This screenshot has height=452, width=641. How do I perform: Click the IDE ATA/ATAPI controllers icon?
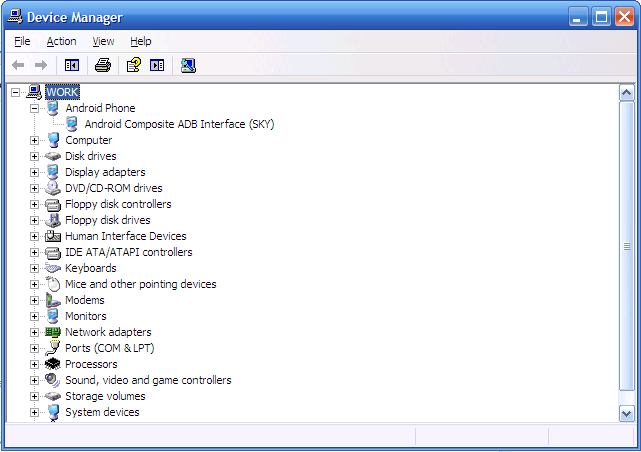(53, 252)
